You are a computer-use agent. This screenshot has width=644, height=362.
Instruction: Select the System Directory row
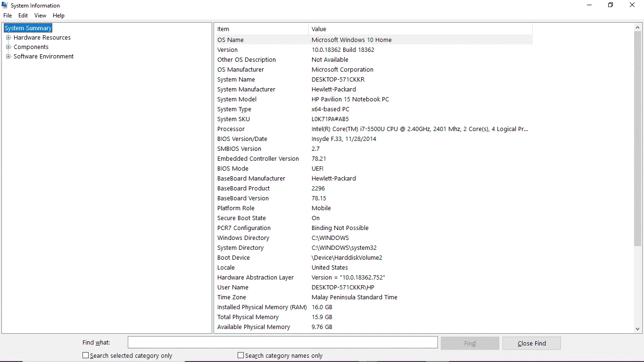pyautogui.click(x=374, y=248)
